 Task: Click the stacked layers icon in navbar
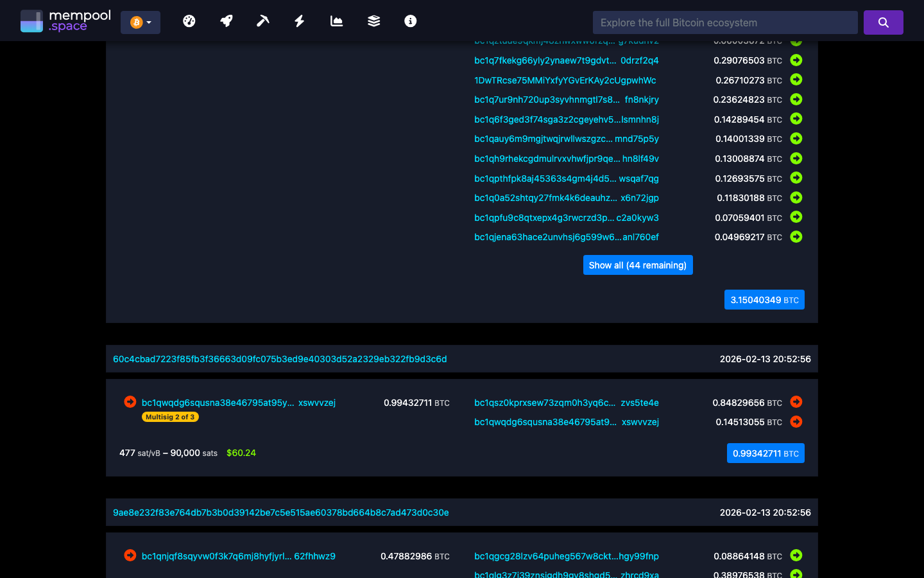pos(373,21)
